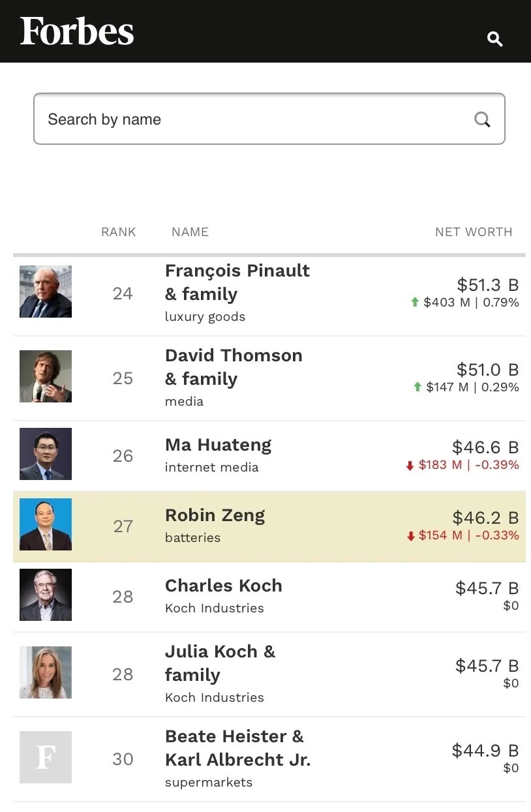Screen dimensions: 531x812
Task: Open Beate Heister & Karl Albrecht Jr. entry
Action: point(237,748)
